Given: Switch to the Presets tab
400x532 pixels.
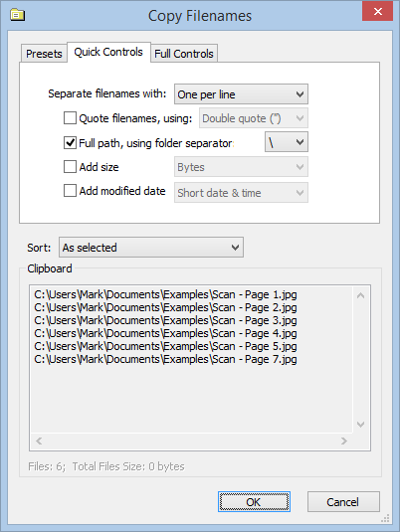Looking at the screenshot, I should pyautogui.click(x=44, y=54).
